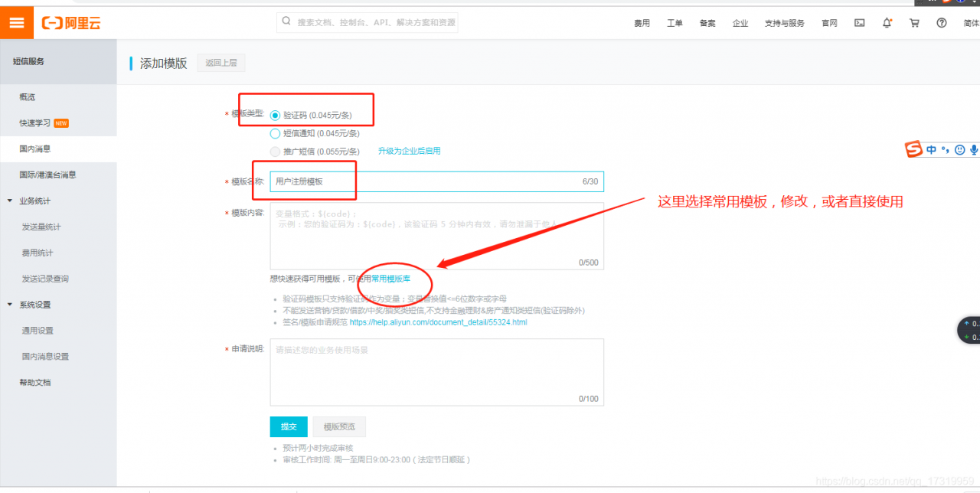Open 备案 in top navigation
Image resolution: width=980 pixels, height=493 pixels.
pos(707,23)
